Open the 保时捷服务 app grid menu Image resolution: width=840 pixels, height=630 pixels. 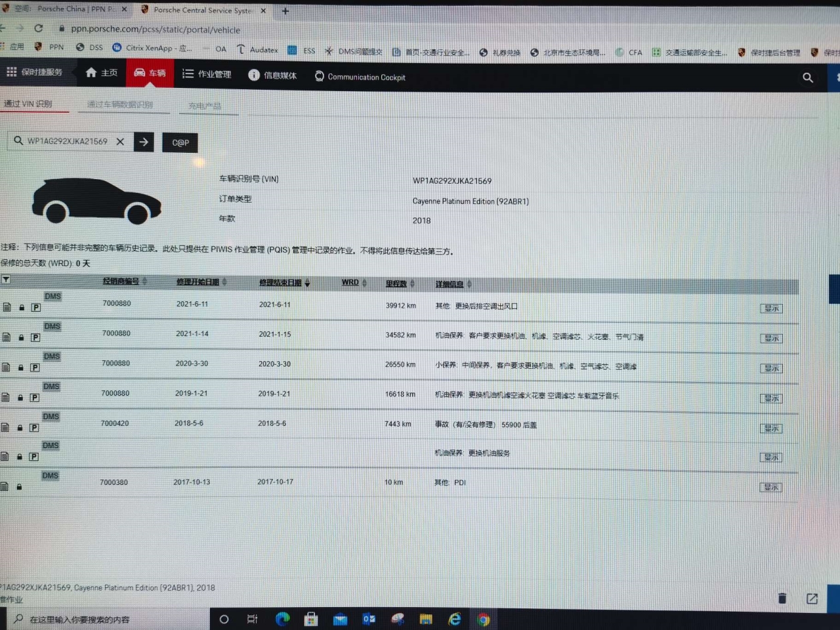(34, 72)
